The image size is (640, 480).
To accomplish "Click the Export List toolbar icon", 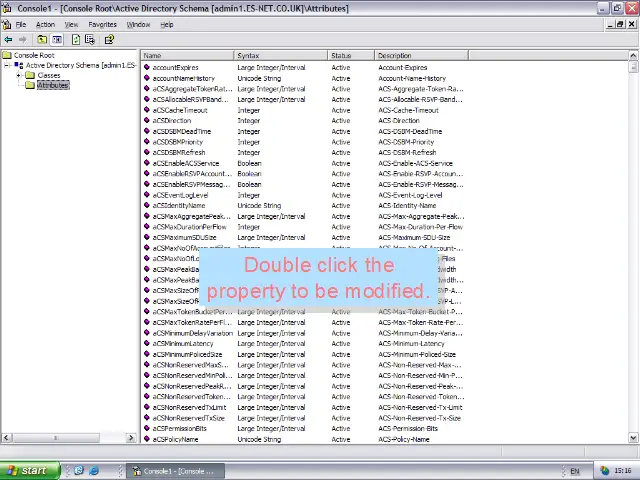I will 90,40.
